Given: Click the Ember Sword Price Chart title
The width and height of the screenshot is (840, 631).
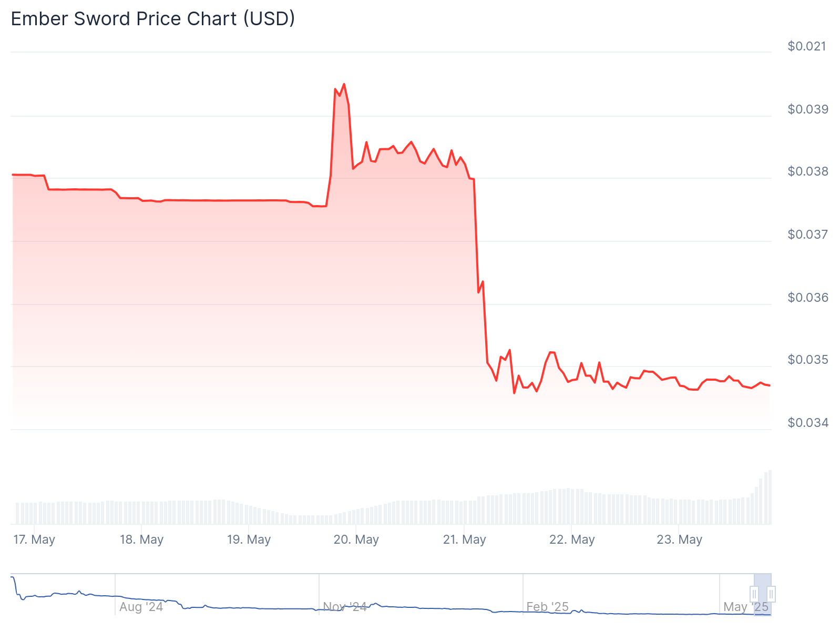Looking at the screenshot, I should coord(153,19).
